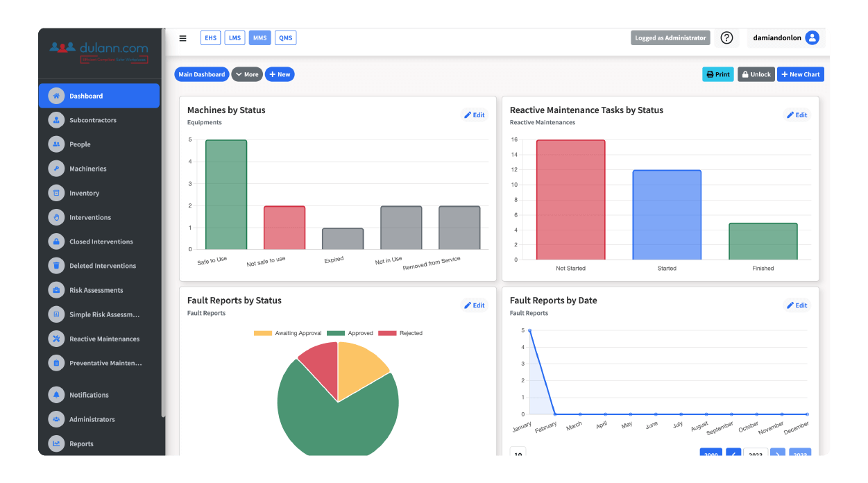Click the "Reactive Maintenance Tasks by Status" title
This screenshot has width=868, height=483.
pos(586,110)
